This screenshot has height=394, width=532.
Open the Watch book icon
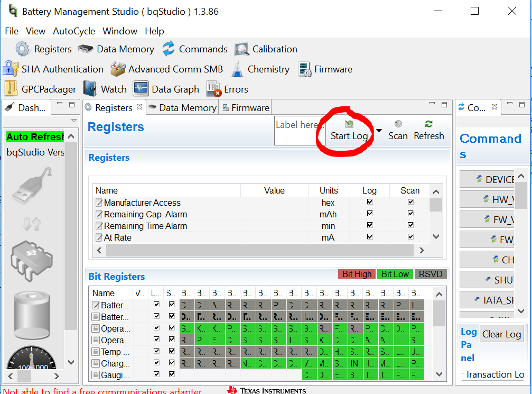[90, 89]
